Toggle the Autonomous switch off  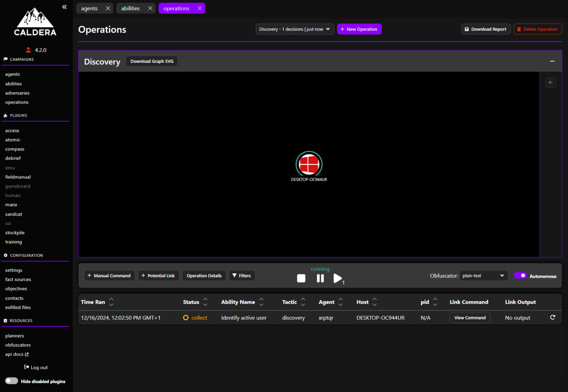(520, 276)
